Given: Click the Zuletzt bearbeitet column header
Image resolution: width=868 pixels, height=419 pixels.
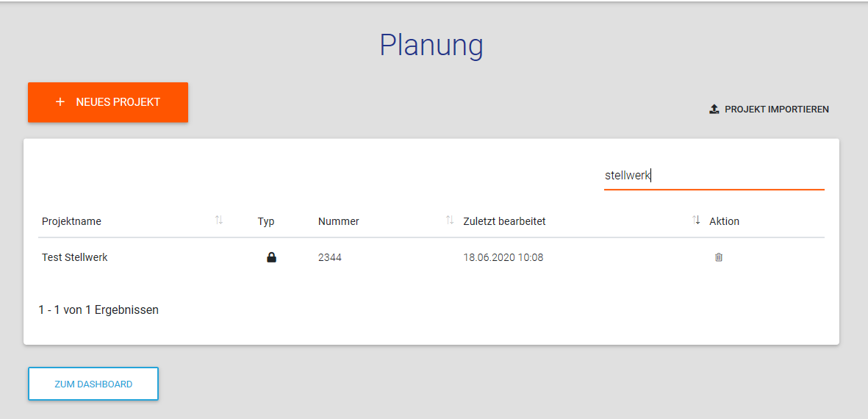Looking at the screenshot, I should click(504, 221).
